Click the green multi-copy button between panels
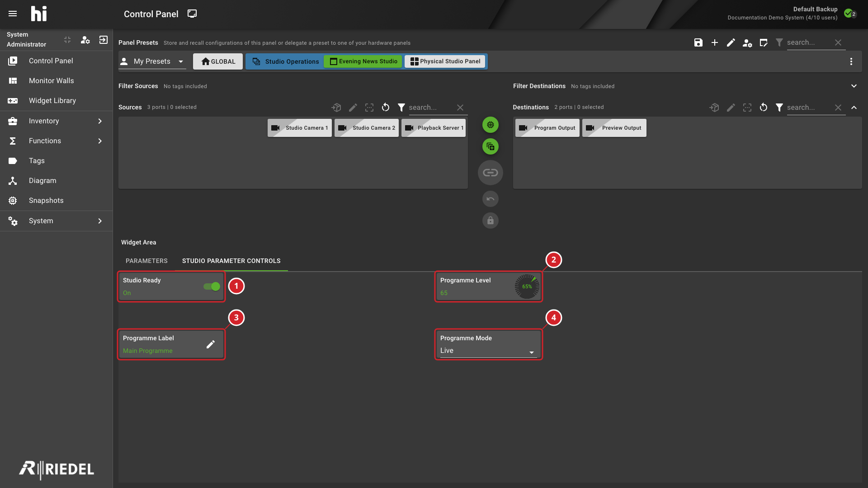This screenshot has width=868, height=488. (x=491, y=146)
